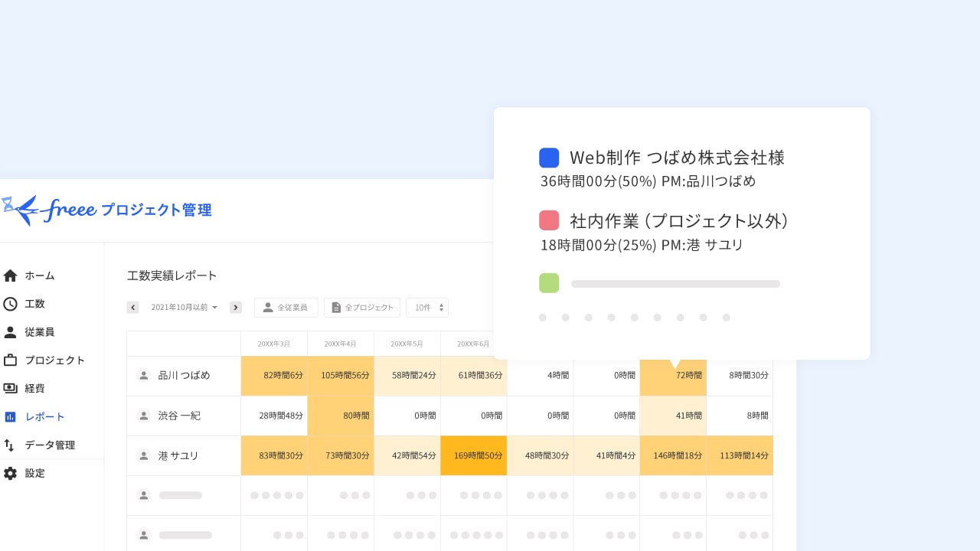Open 設定 with the gear icon
Viewport: 980px width, 551px height.
10,473
